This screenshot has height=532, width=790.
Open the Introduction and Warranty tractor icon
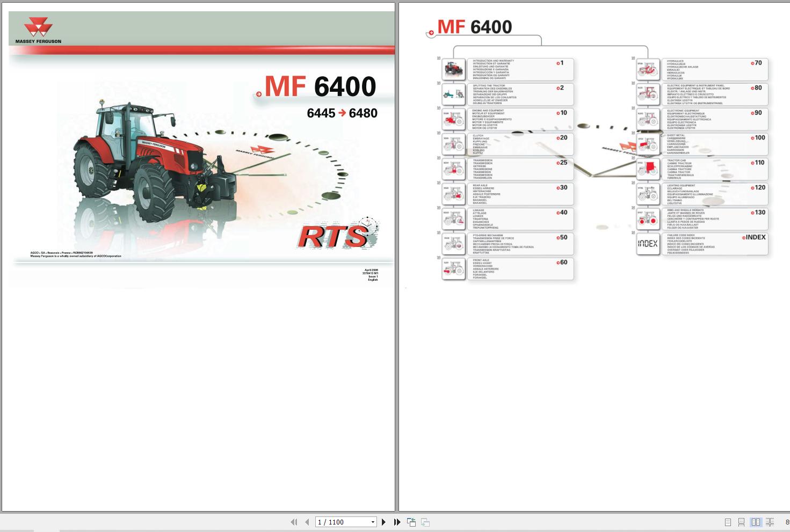pyautogui.click(x=454, y=69)
